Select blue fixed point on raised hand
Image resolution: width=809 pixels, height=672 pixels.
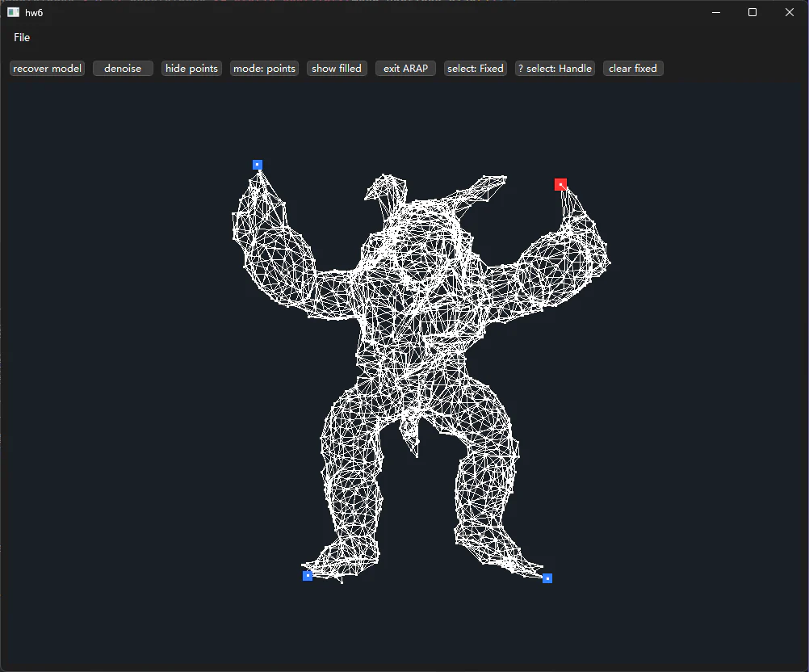[x=258, y=165]
